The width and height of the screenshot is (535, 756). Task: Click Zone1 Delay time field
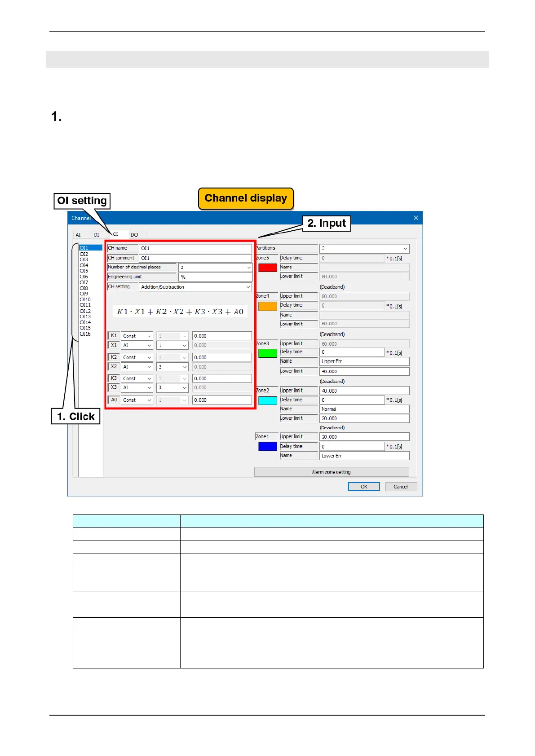click(352, 447)
